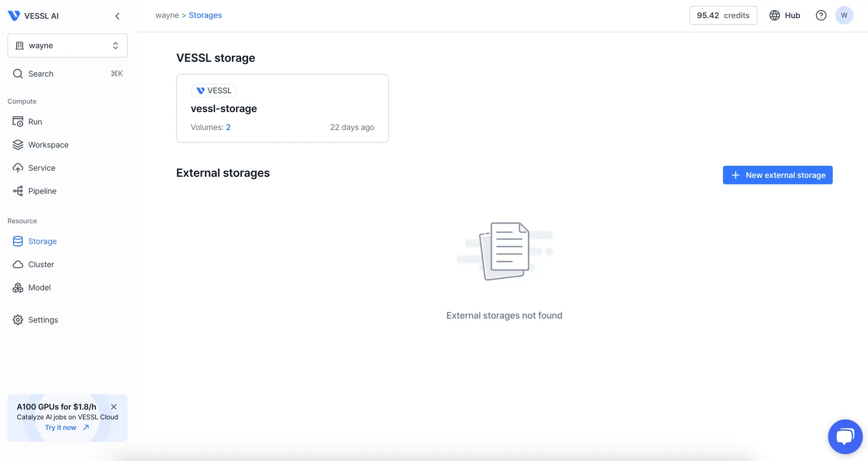Screen dimensions: 868x461
Task: Click the VESSL storage heading
Action: point(216,58)
